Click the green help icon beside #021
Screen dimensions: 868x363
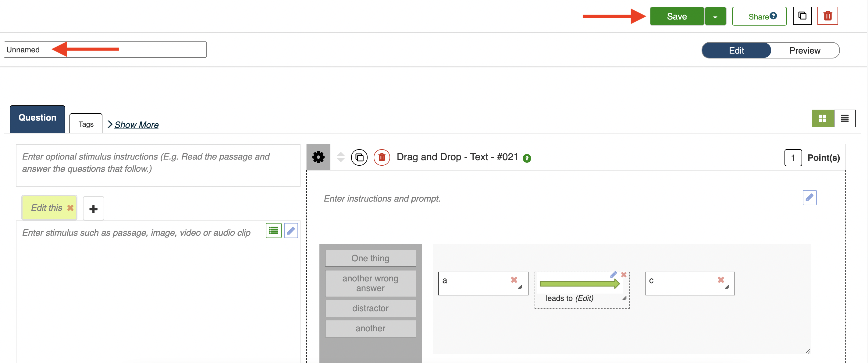point(527,158)
